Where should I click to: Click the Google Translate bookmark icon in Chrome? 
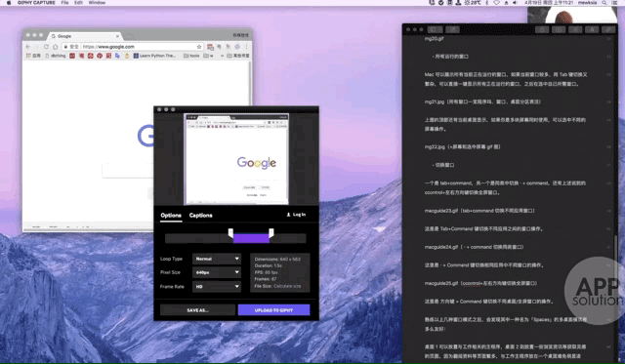[117, 56]
